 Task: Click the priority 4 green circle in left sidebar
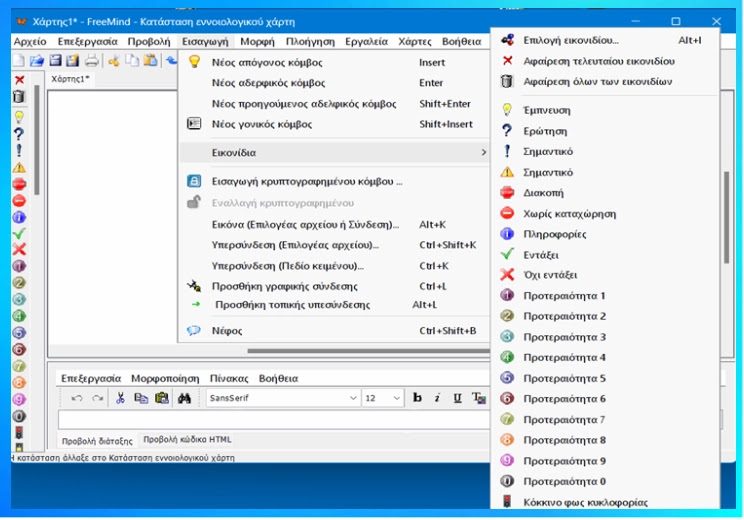click(19, 316)
